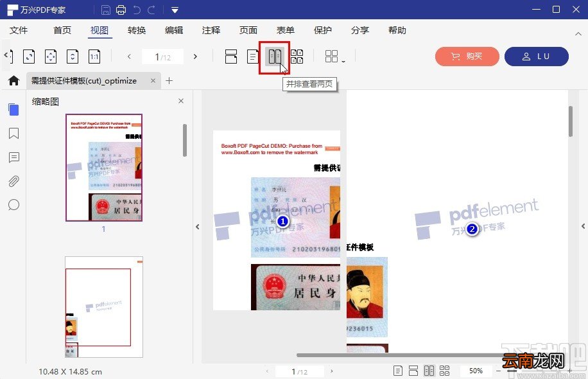The height and width of the screenshot is (379, 588).
Task: Click the 10.48 X 14.85 cm size text
Action: [x=70, y=371]
